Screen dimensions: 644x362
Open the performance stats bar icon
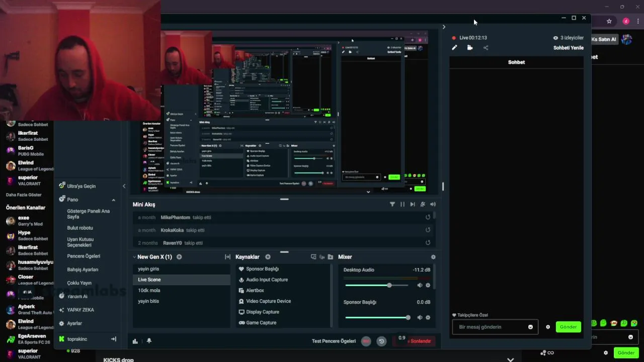135,341
